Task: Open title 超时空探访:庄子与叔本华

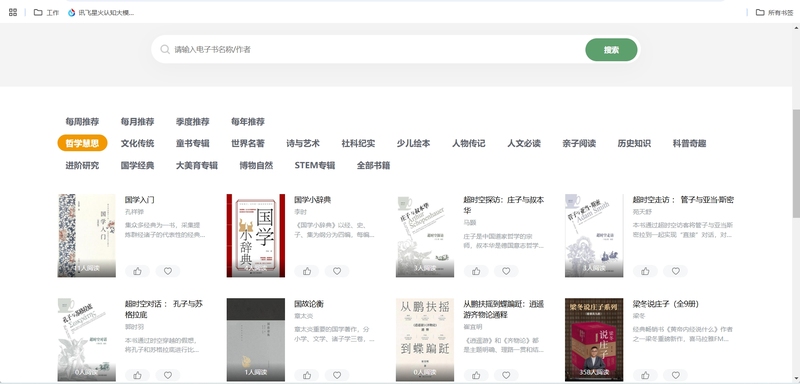Action: 504,204
